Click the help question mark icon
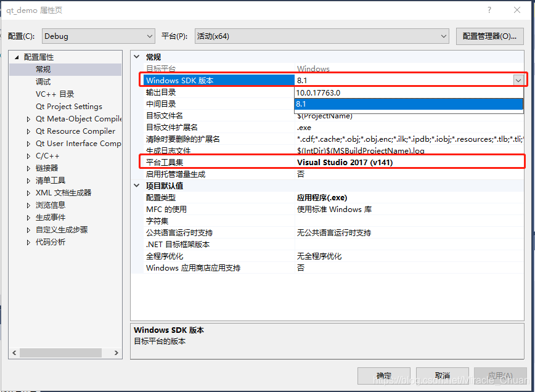 click(489, 10)
